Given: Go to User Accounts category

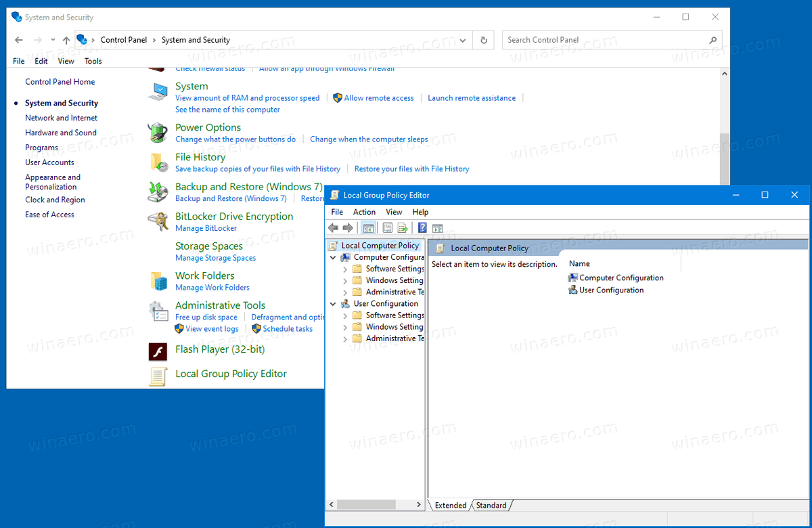Looking at the screenshot, I should click(x=49, y=162).
